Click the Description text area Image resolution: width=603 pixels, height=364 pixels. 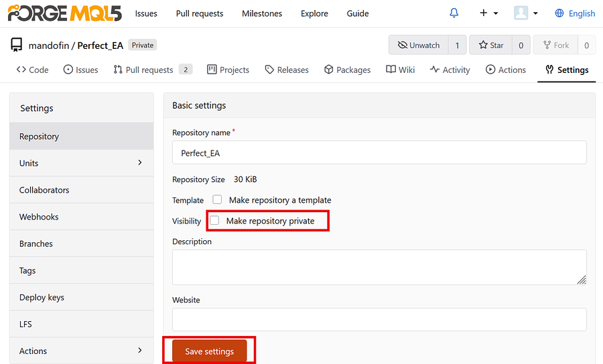(379, 267)
